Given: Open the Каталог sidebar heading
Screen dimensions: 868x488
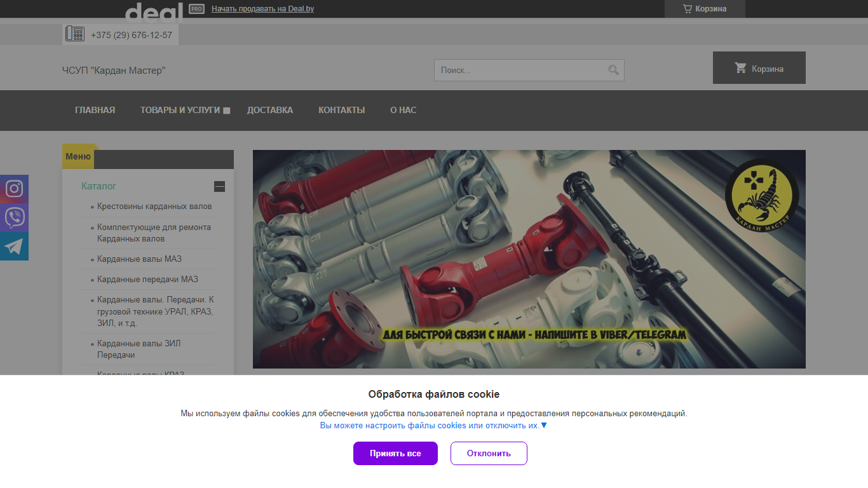Looking at the screenshot, I should [98, 186].
